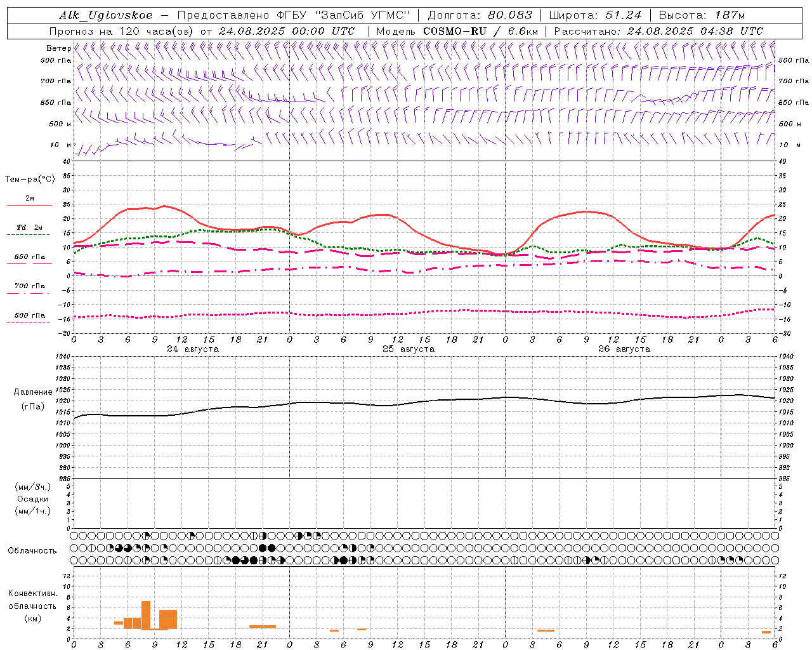Image resolution: width=812 pixels, height=650 pixels.
Task: Click the date label "26 августа"
Action: [x=624, y=349]
